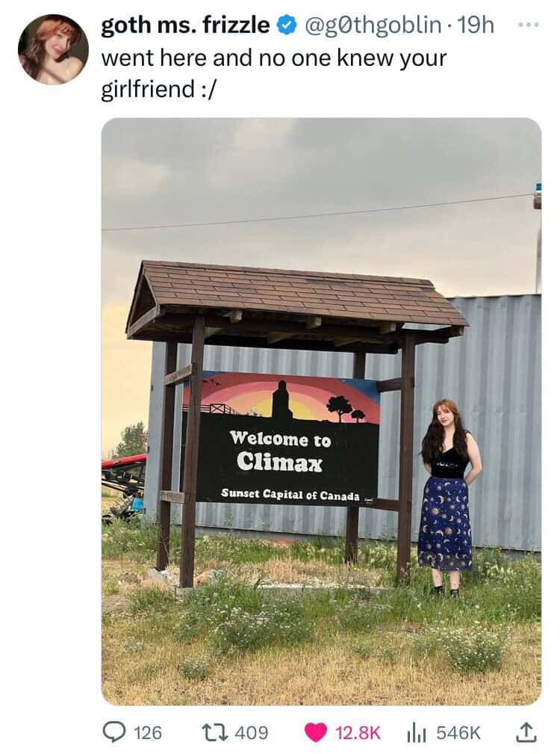Screen dimensions: 560x754
Task: Click the blue verified checkmark badge
Action: click(287, 25)
